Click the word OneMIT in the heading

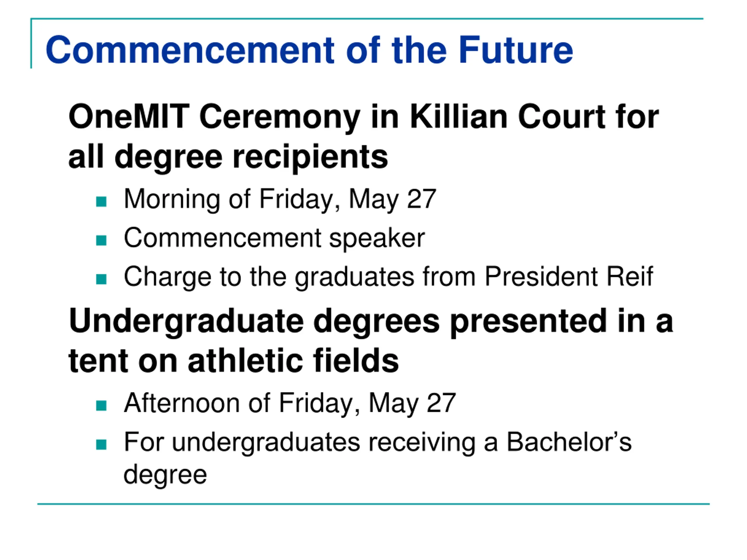pos(129,116)
